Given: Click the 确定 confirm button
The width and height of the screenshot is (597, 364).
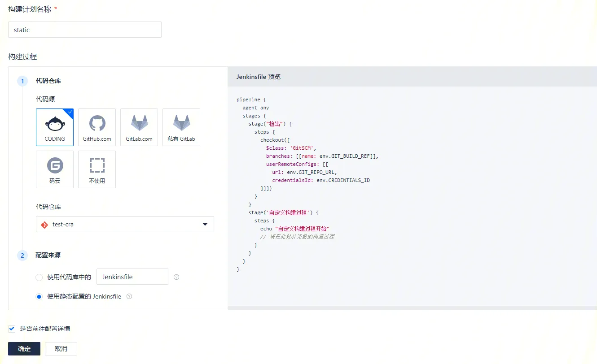Looking at the screenshot, I should [24, 349].
